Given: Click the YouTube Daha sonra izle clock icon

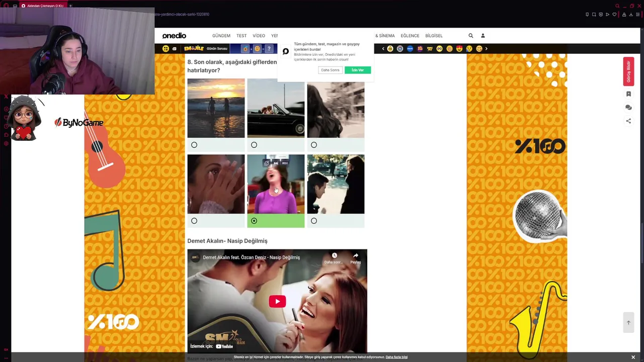Looking at the screenshot, I should tap(334, 256).
